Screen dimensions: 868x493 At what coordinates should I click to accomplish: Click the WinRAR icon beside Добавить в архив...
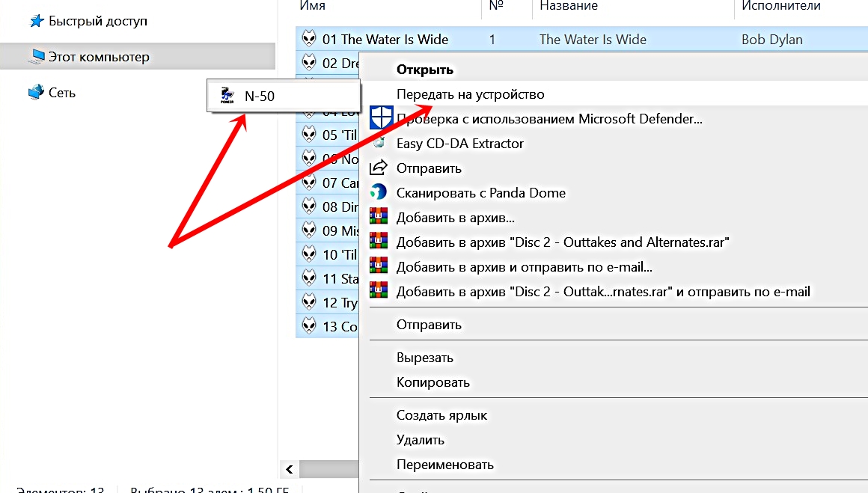pyautogui.click(x=380, y=218)
